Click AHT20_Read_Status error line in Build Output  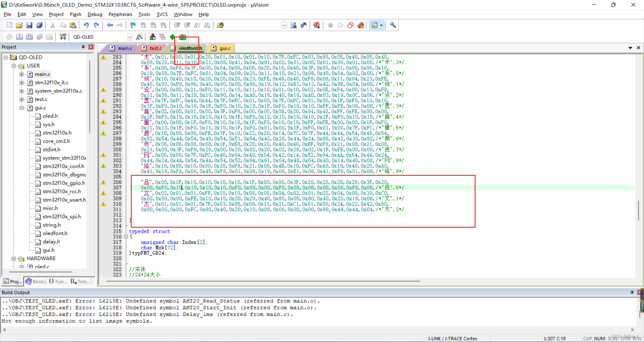tap(161, 301)
